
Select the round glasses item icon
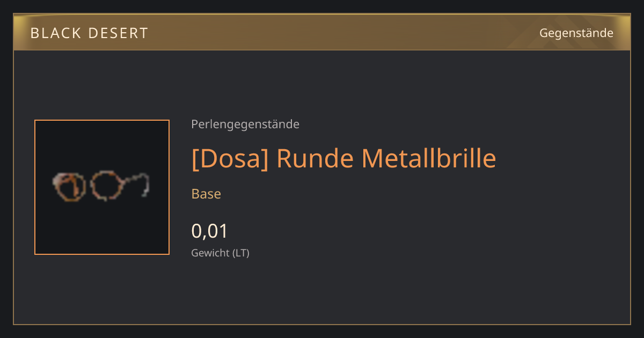[102, 187]
